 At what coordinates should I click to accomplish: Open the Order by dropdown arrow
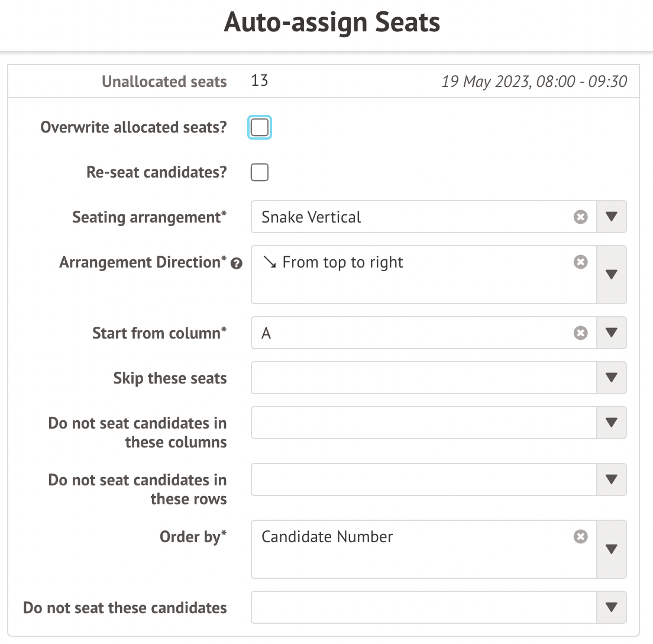click(x=612, y=549)
